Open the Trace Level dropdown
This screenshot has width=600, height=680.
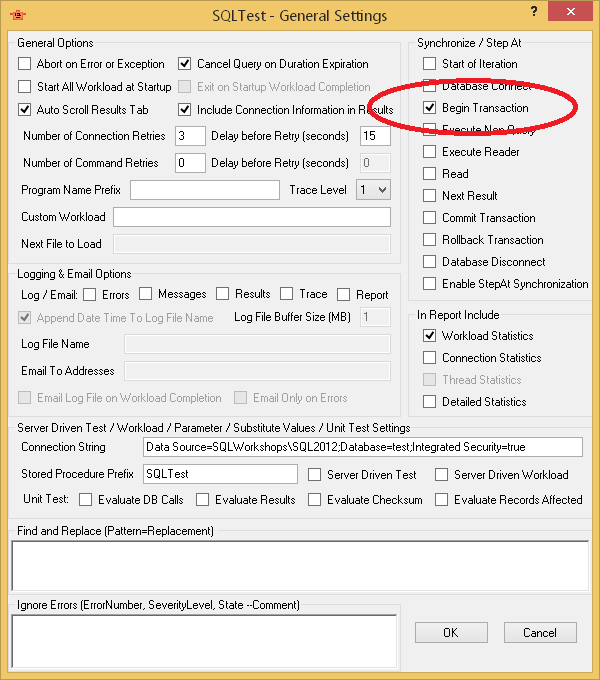coord(373,190)
